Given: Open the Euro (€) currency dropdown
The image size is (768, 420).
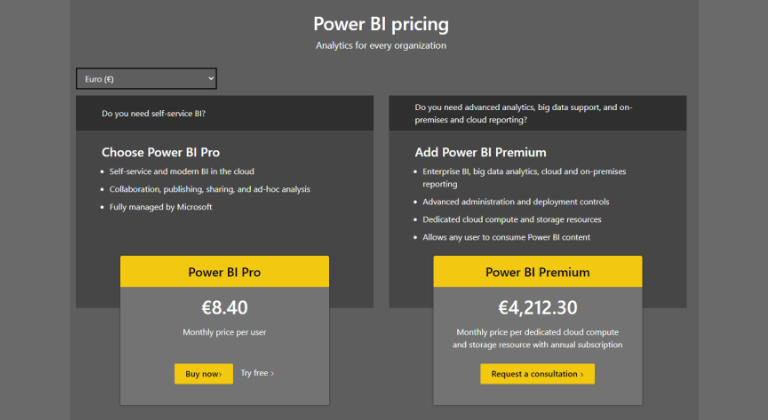Looking at the screenshot, I should click(146, 78).
